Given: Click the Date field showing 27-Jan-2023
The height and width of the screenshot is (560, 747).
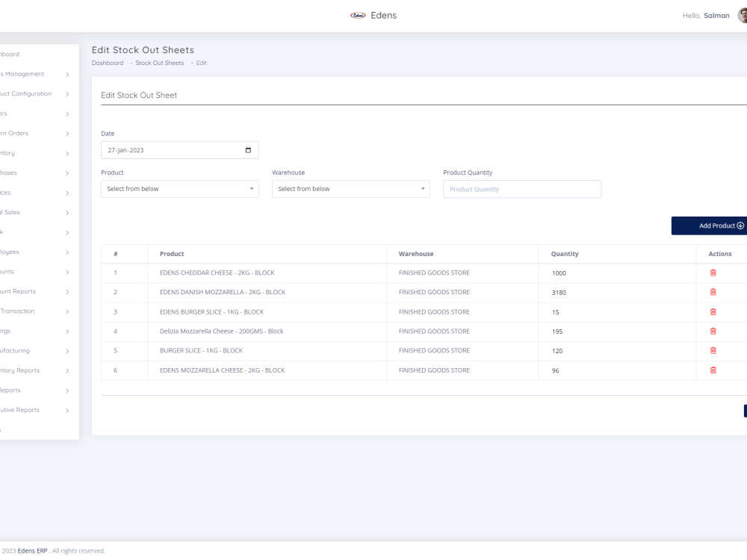Looking at the screenshot, I should click(179, 150).
